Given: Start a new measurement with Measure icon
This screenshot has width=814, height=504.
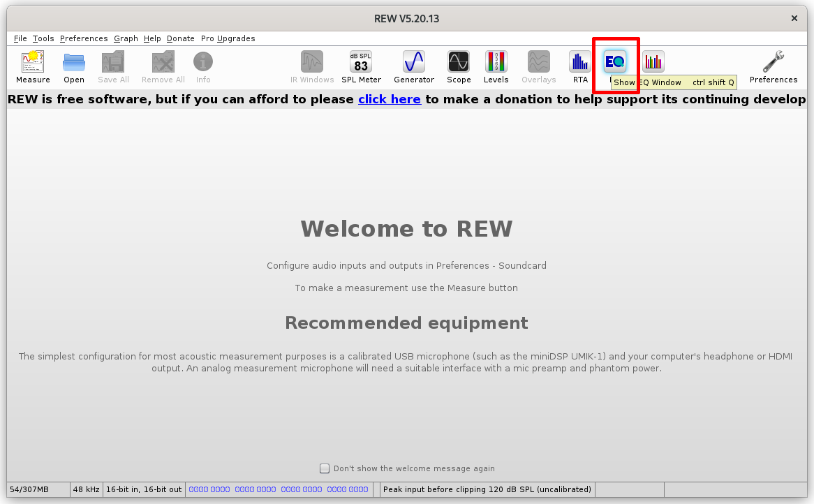Looking at the screenshot, I should [x=33, y=61].
